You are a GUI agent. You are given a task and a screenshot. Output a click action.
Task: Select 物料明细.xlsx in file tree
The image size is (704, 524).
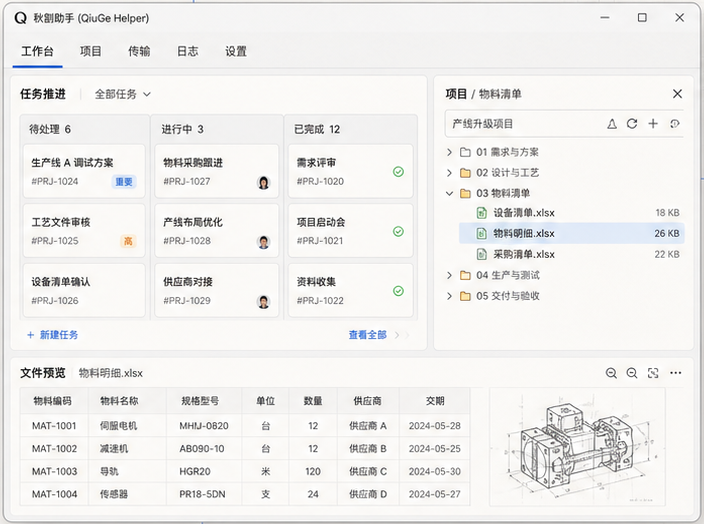click(572, 233)
